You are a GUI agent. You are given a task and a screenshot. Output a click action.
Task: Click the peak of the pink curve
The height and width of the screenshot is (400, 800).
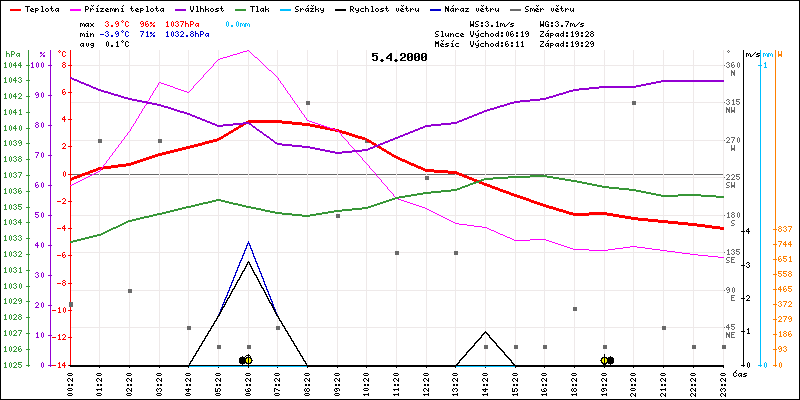[247, 50]
